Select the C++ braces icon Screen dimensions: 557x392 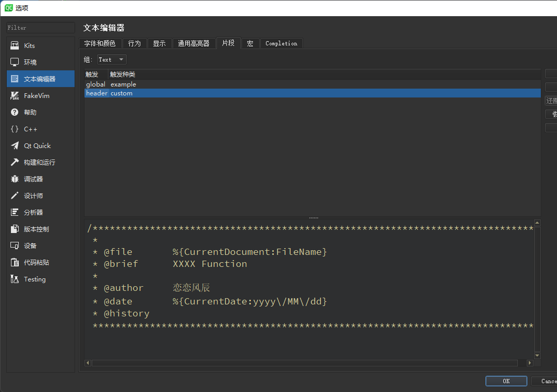(15, 129)
